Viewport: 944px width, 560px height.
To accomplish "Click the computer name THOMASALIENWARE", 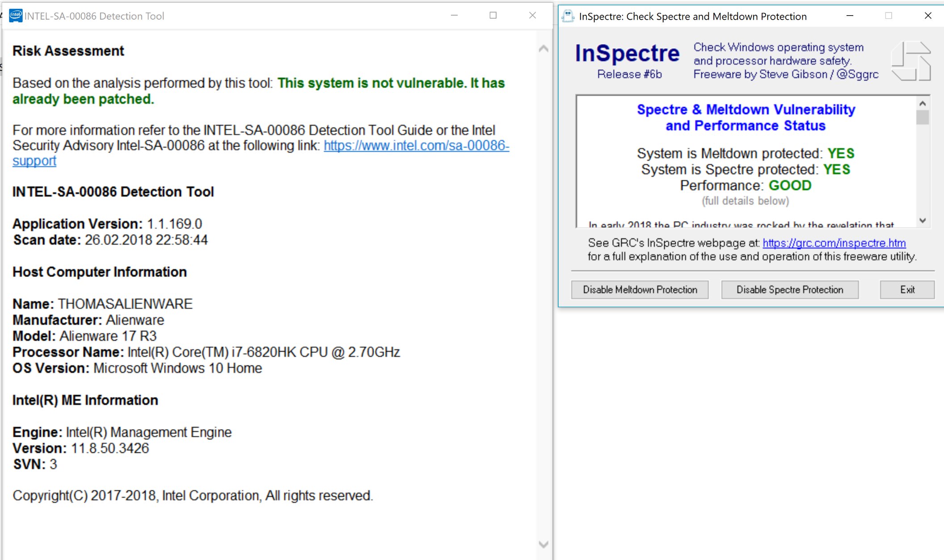I will 125,304.
